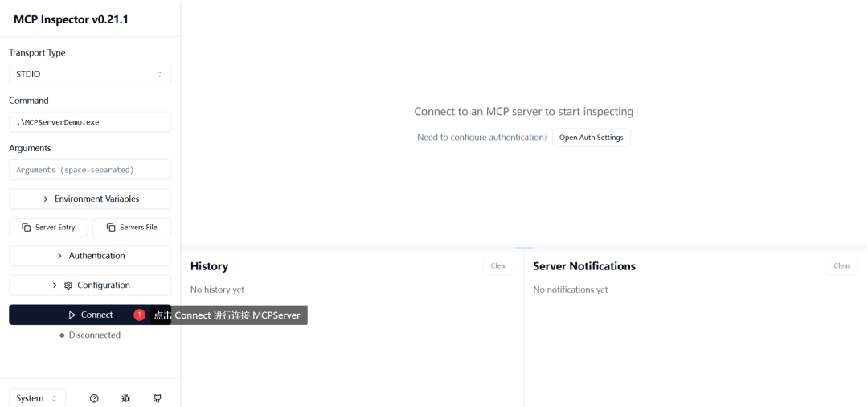This screenshot has height=407, width=868.
Task: Copy the Server Entry config
Action: pyautogui.click(x=49, y=227)
